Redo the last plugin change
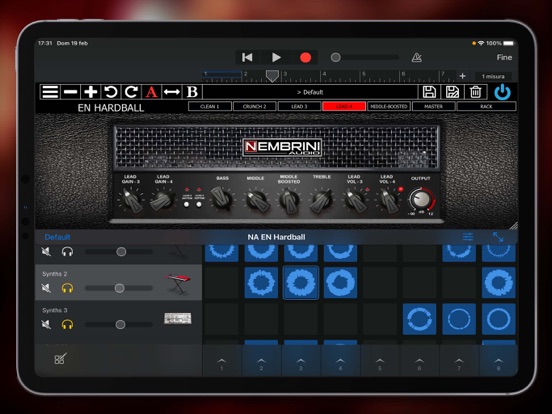This screenshot has width=552, height=414. pos(131,92)
